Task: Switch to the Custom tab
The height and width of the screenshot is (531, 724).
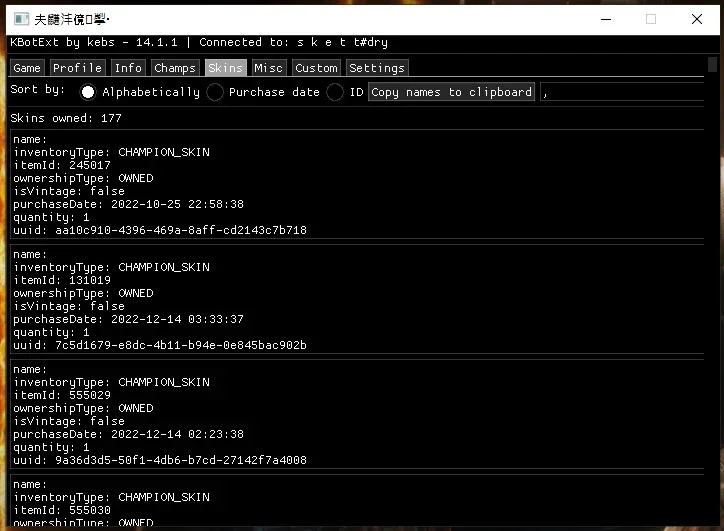Action: 316,68
